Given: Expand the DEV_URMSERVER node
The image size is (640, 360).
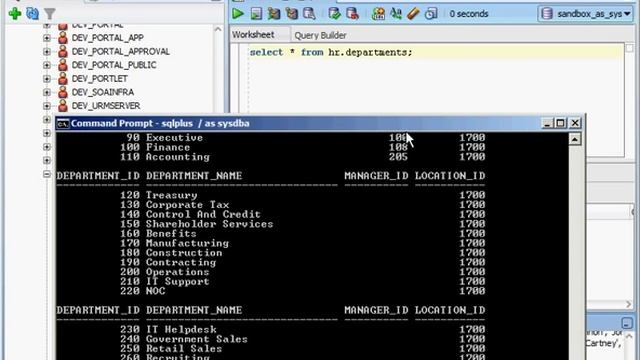Looking at the screenshot, I should coord(47,106).
